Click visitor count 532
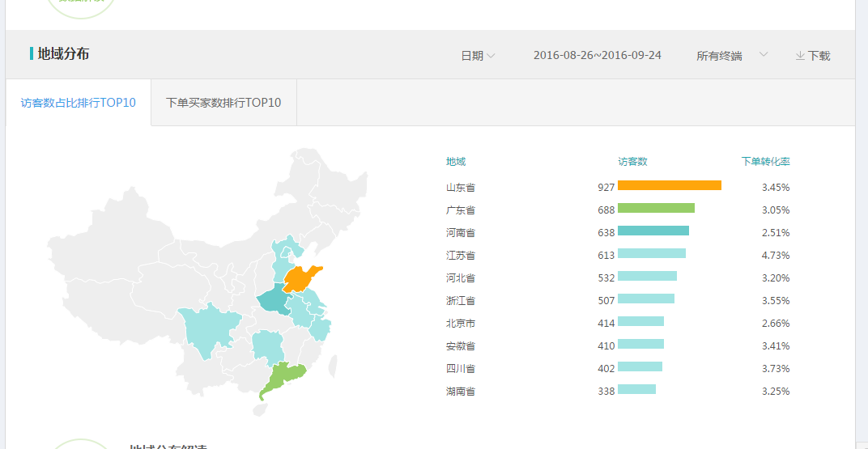868x449 pixels. (x=606, y=278)
